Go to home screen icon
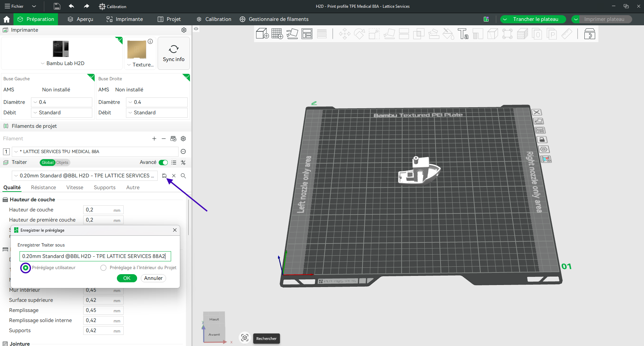Screen dimensions: 644x346 pyautogui.click(x=6, y=19)
